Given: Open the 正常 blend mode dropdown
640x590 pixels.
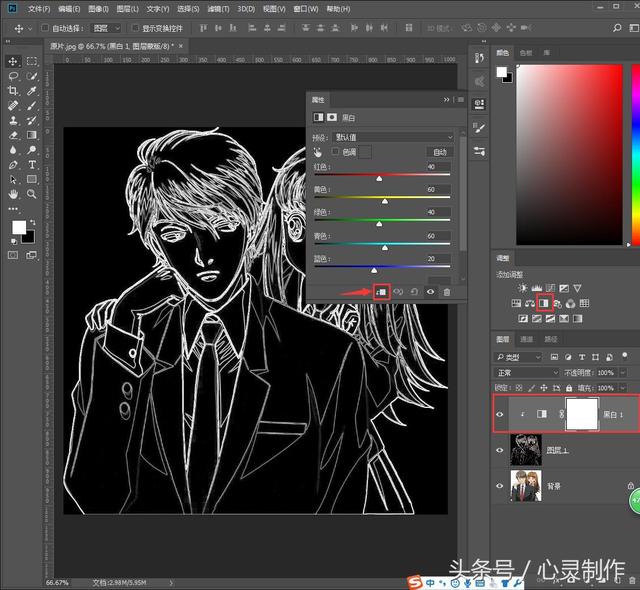Looking at the screenshot, I should click(527, 373).
